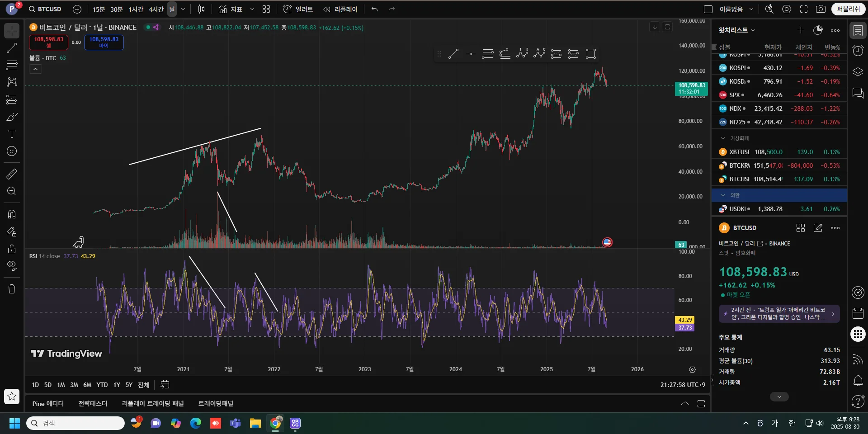Switch to the 1시간 timeframe

136,9
